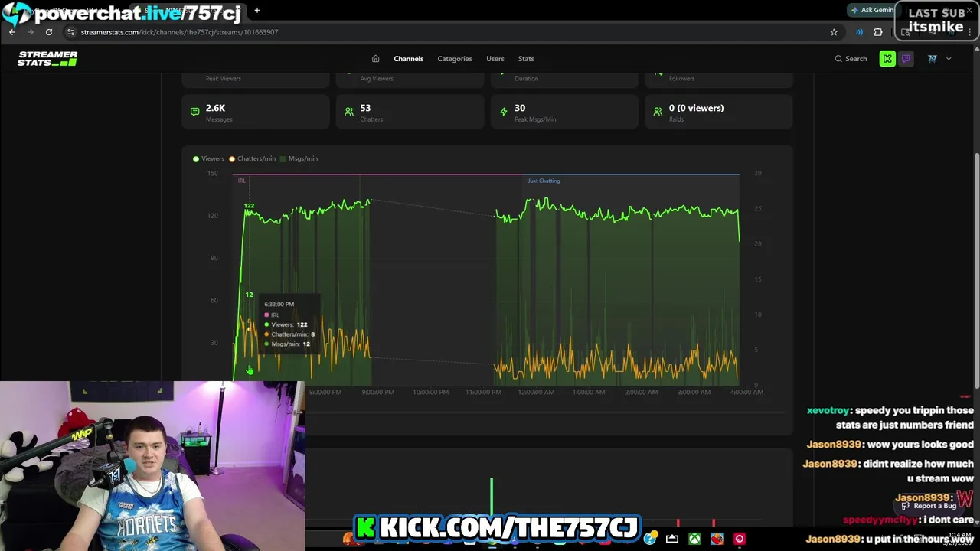
Task: Open the Stats nav item
Action: pos(526,59)
